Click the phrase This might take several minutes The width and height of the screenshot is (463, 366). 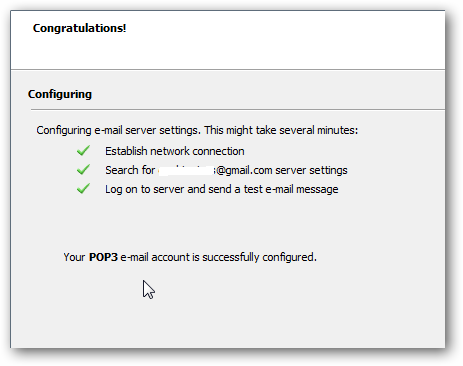coord(281,130)
